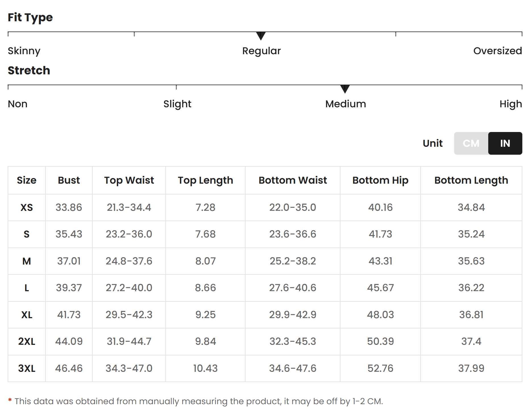Click the High stretch label
This screenshot has height=413, width=532.
pyautogui.click(x=511, y=104)
